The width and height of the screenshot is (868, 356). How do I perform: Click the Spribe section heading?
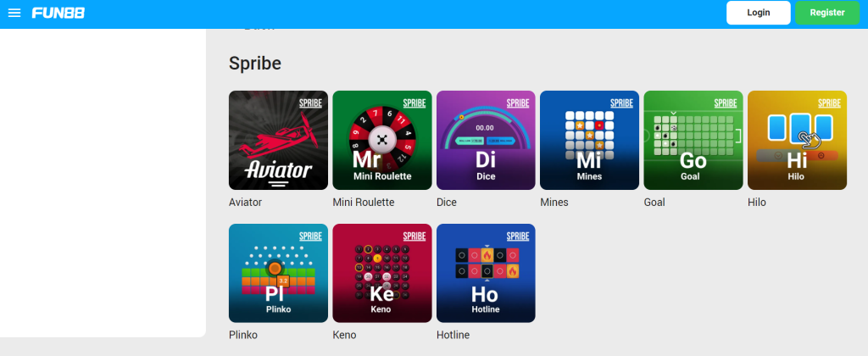coord(254,64)
